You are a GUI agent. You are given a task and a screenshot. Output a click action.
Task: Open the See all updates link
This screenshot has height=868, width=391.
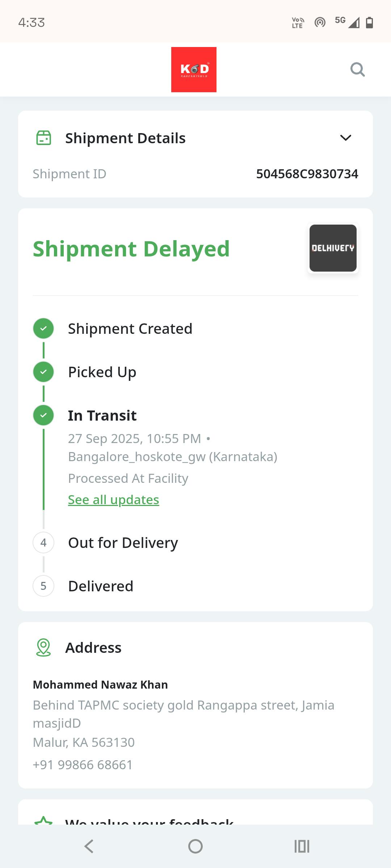pyautogui.click(x=113, y=500)
